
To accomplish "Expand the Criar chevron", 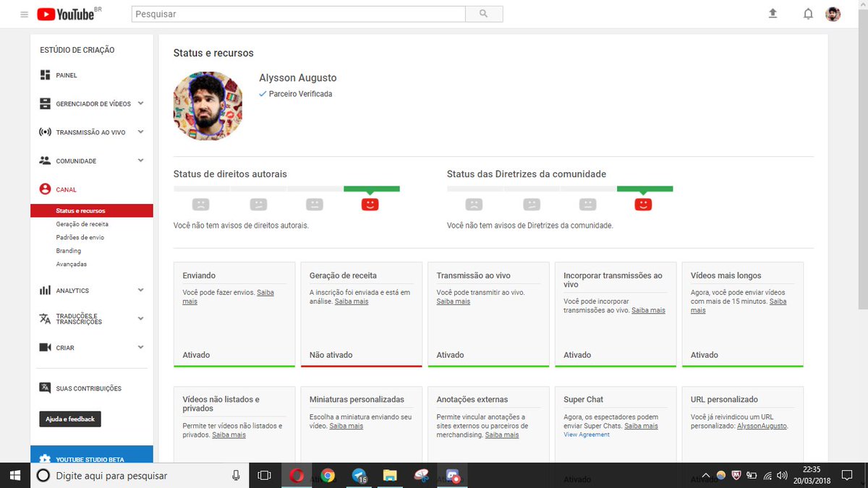I will [140, 347].
